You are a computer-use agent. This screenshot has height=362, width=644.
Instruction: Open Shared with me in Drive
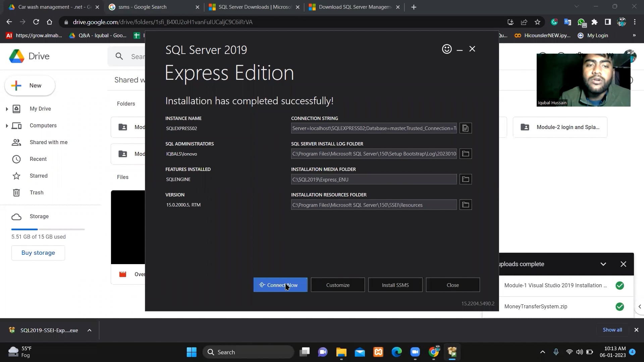pyautogui.click(x=48, y=142)
